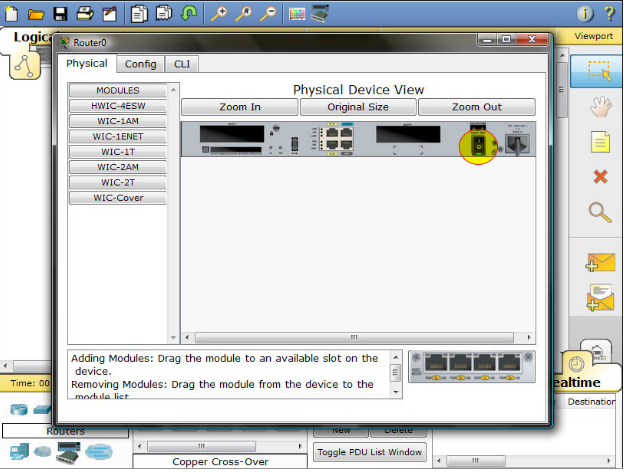Click Toggle PDU List Window button
The height and width of the screenshot is (472, 624).
tap(370, 452)
